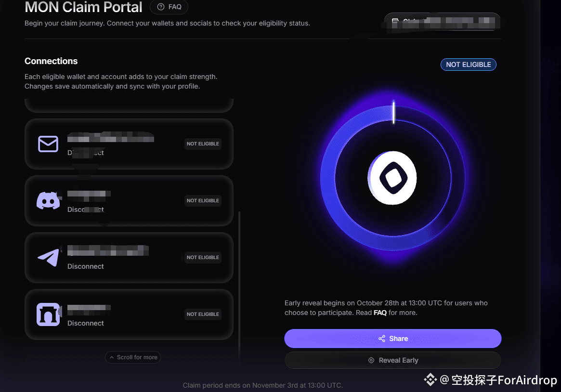Disconnect the Farcaster account

coord(86,323)
